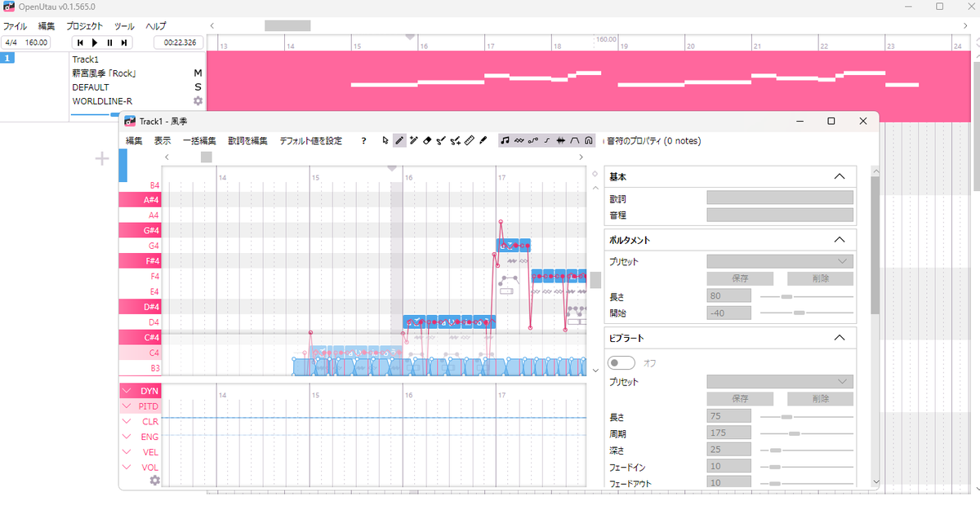The image size is (980, 506).
Task: Select the eraser tool
Action: (427, 141)
